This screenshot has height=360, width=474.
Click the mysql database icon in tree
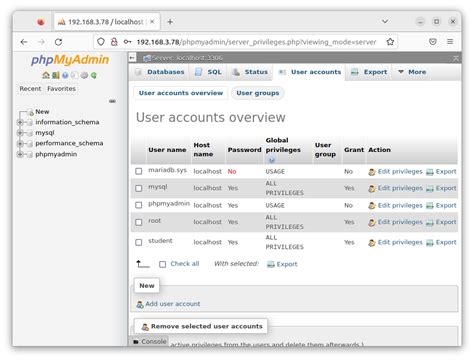(29, 133)
